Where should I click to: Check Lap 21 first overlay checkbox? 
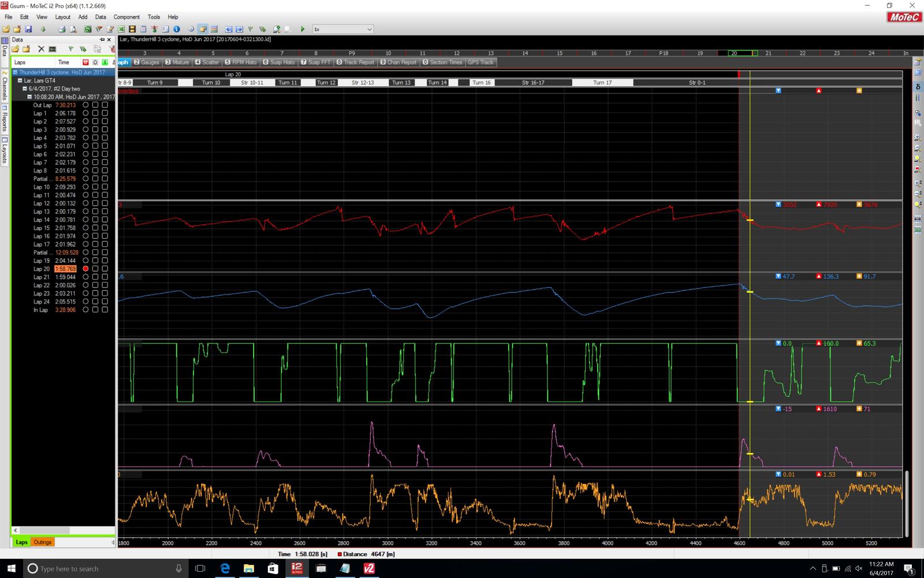tap(95, 277)
